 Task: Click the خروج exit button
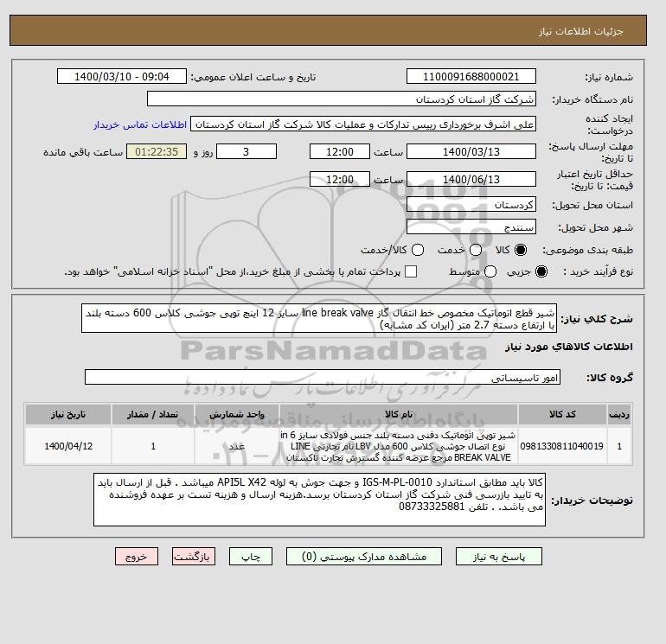137,556
